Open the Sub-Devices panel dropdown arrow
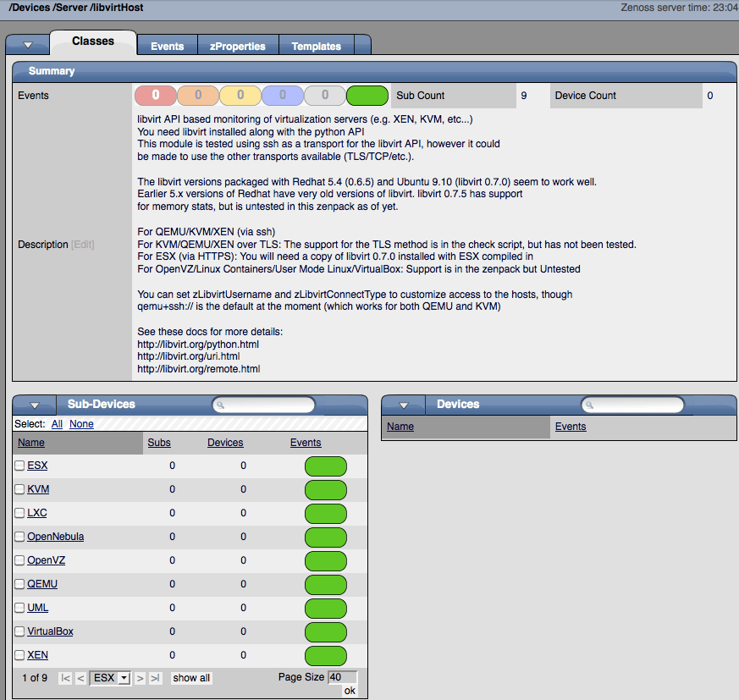Screen dimensions: 739x700 (x=32, y=405)
